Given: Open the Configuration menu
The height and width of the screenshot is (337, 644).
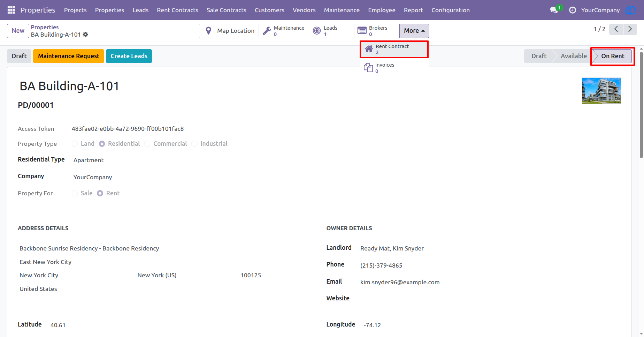Looking at the screenshot, I should point(451,10).
